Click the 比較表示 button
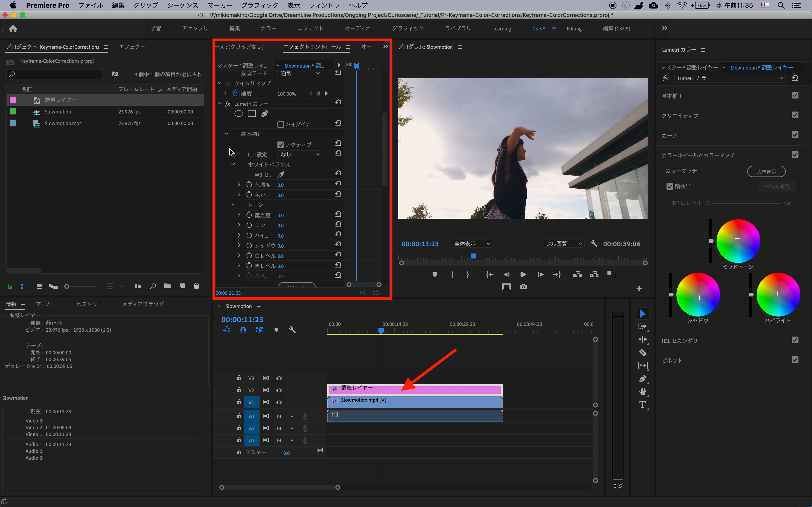 pos(766,171)
